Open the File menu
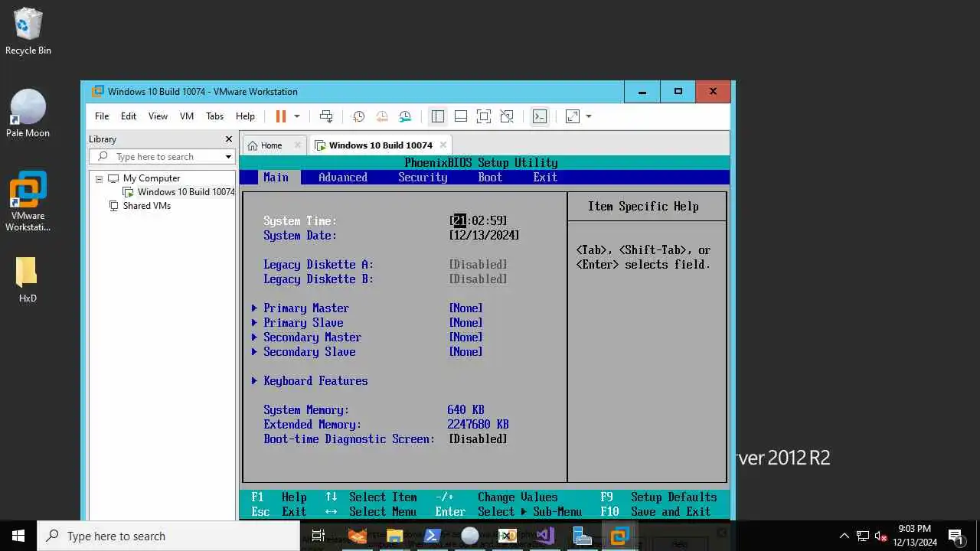980x551 pixels. (102, 116)
